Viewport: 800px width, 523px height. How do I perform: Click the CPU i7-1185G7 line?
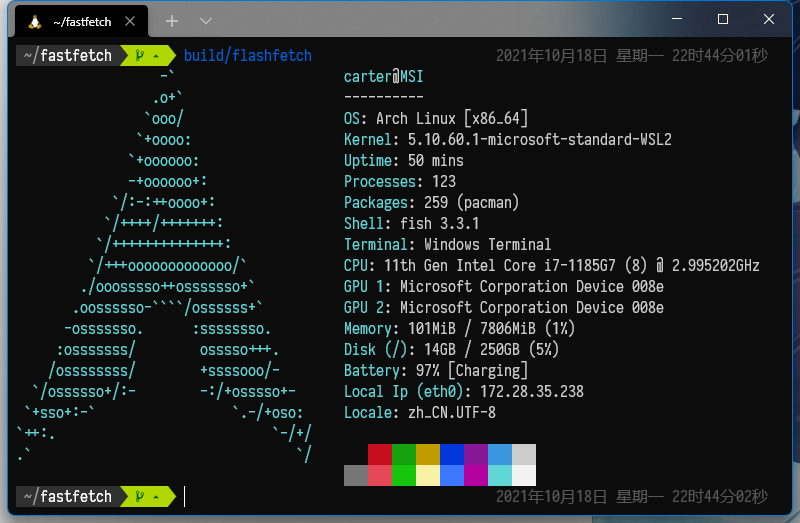click(x=552, y=265)
